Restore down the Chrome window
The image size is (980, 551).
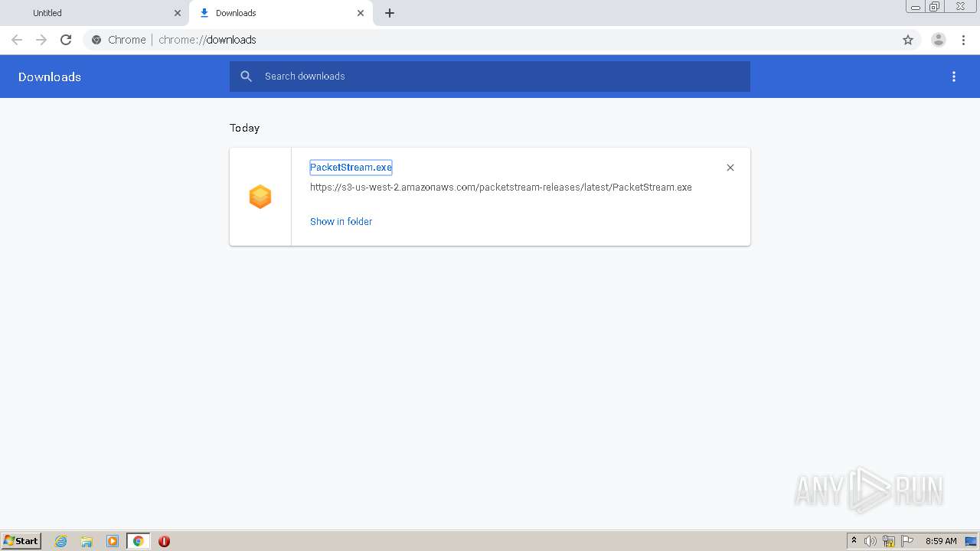935,7
